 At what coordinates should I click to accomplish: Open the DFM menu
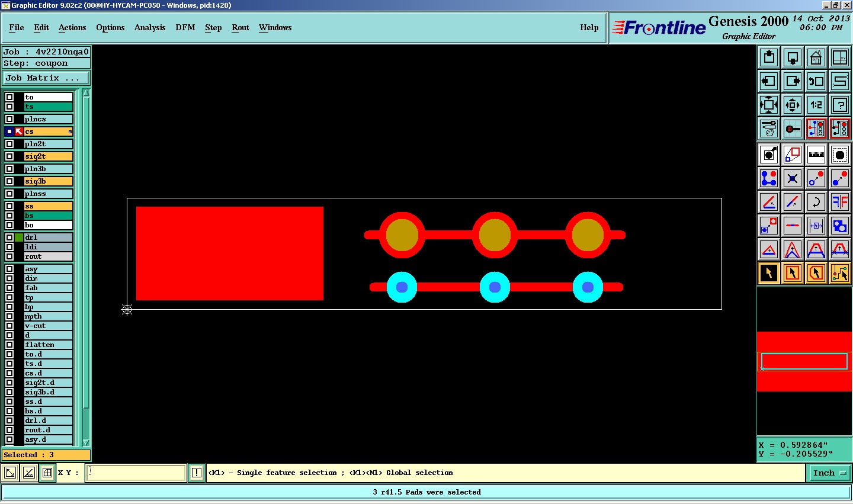[185, 27]
